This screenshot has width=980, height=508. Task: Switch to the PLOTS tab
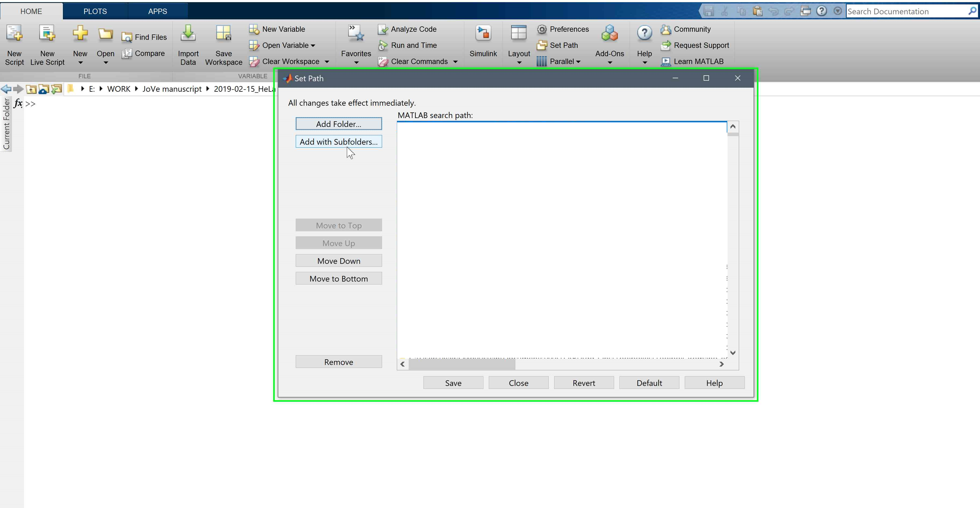click(x=95, y=11)
